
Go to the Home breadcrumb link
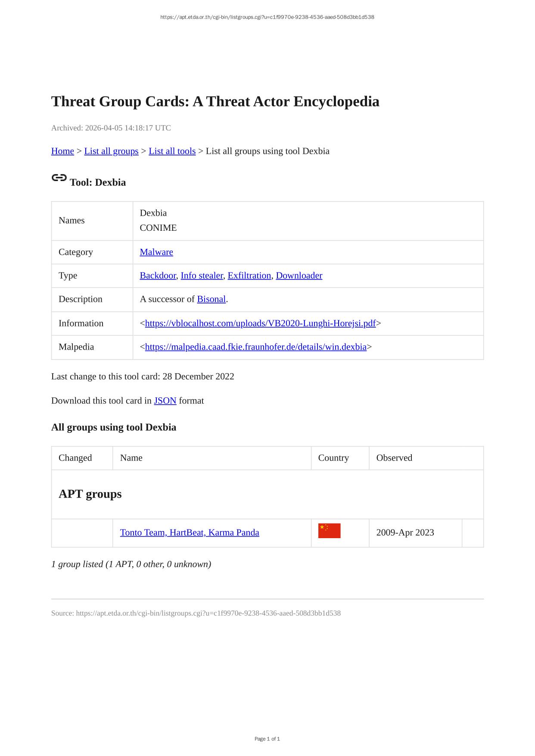[62, 151]
